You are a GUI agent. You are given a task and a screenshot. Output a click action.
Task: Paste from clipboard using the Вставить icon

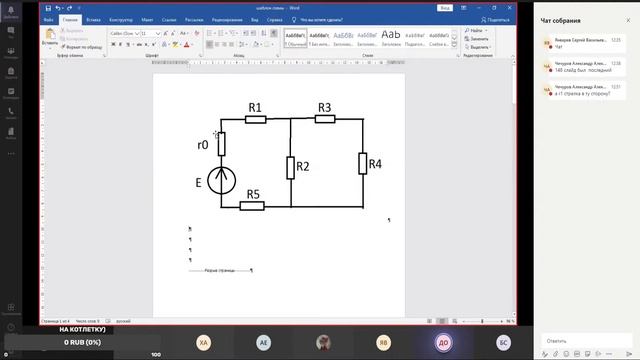(x=50, y=34)
